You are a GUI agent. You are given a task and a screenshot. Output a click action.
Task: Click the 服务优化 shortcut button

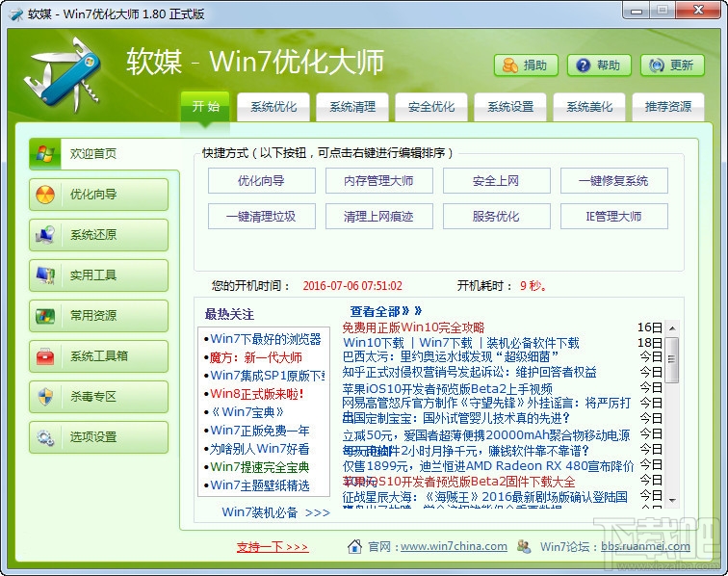(496, 217)
